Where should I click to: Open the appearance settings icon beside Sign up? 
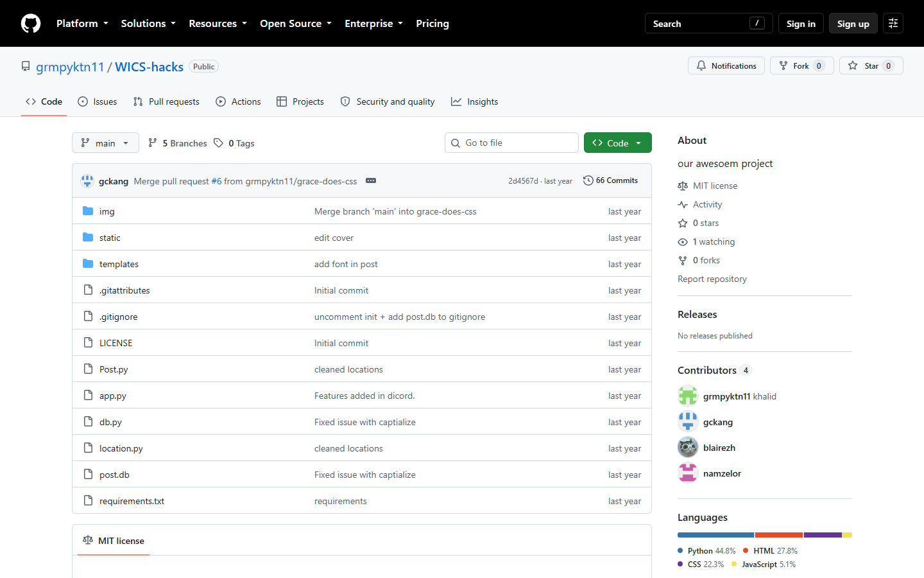tap(893, 23)
